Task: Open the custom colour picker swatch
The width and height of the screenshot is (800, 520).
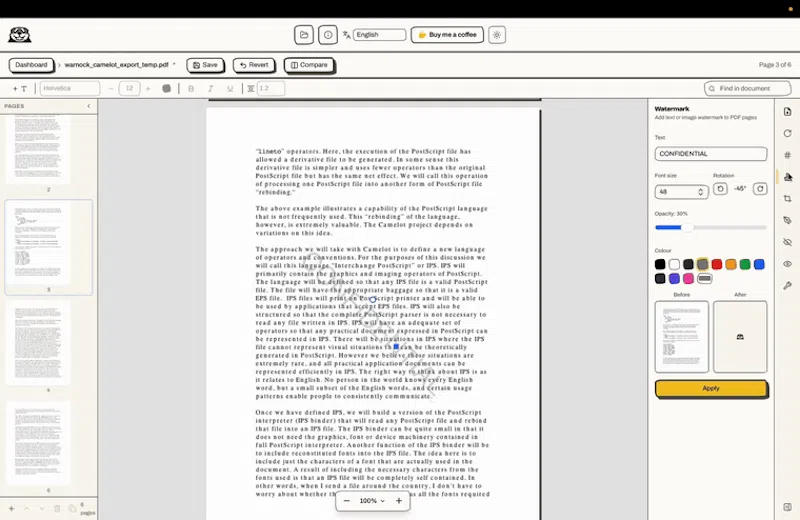Action: 705,279
